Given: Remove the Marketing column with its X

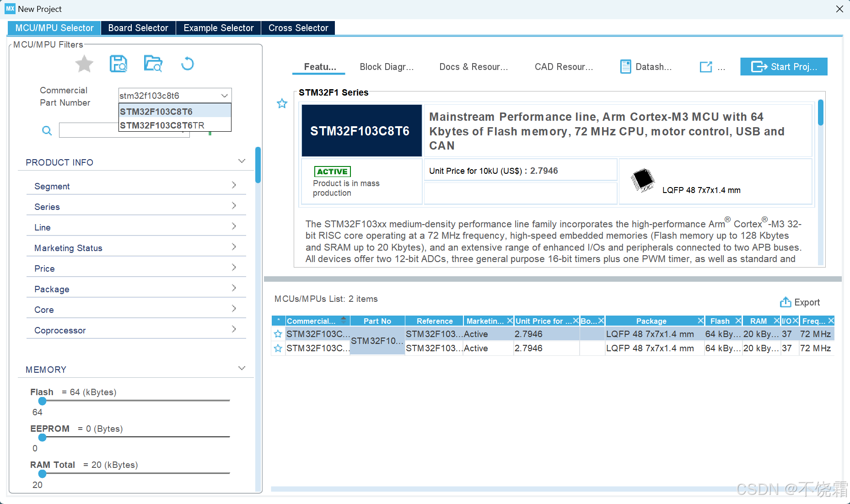Looking at the screenshot, I should [510, 321].
